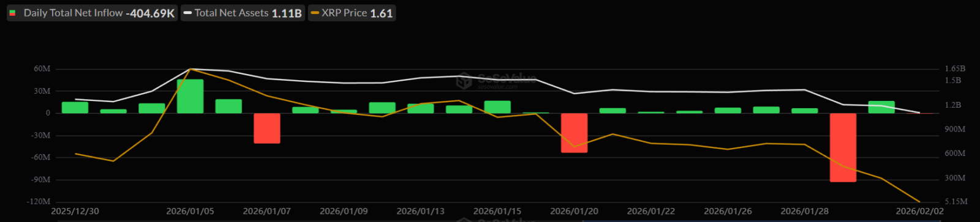Click the -404.69K inflow value

150,13
